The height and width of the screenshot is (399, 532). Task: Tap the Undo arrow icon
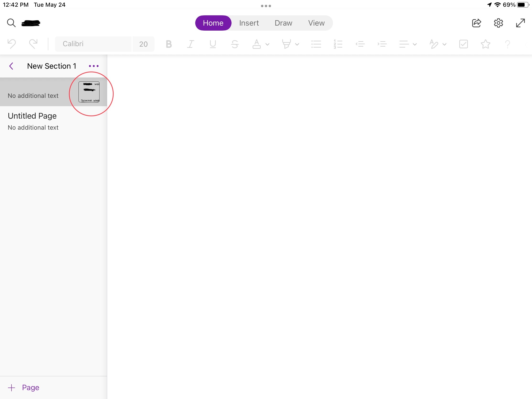pos(11,44)
